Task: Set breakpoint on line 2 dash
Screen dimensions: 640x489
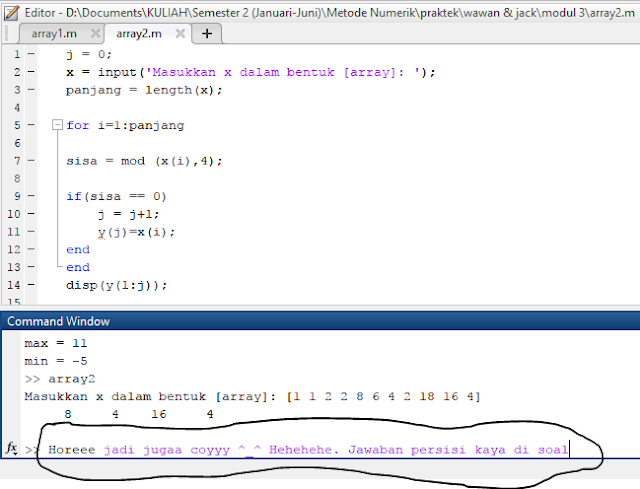Action: click(31, 71)
